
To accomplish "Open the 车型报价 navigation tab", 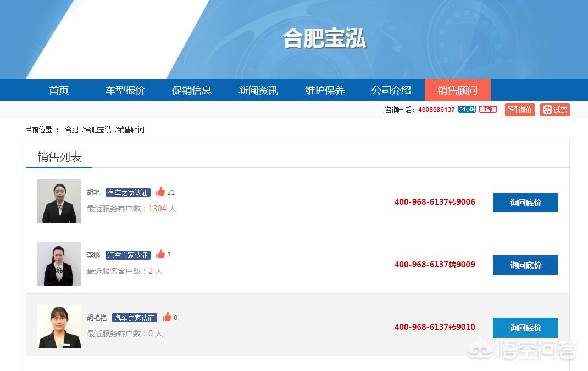I will pos(125,90).
